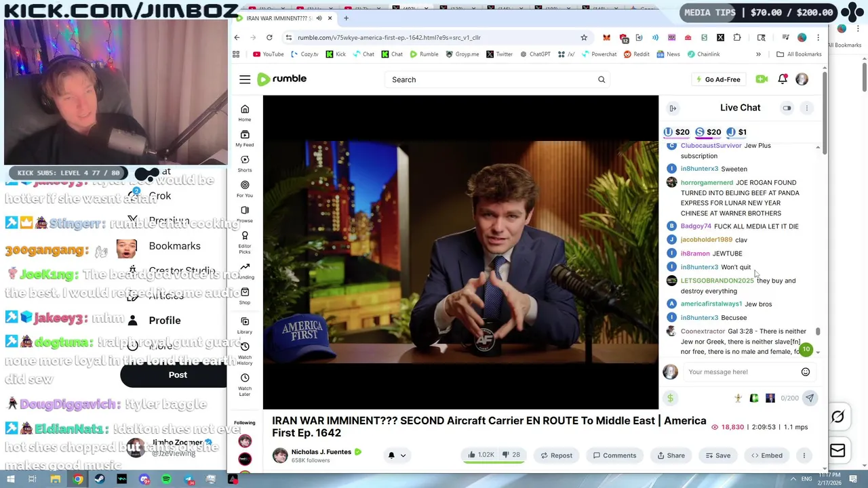The image size is (868, 488).
Task: Go back in browser
Action: (237, 37)
